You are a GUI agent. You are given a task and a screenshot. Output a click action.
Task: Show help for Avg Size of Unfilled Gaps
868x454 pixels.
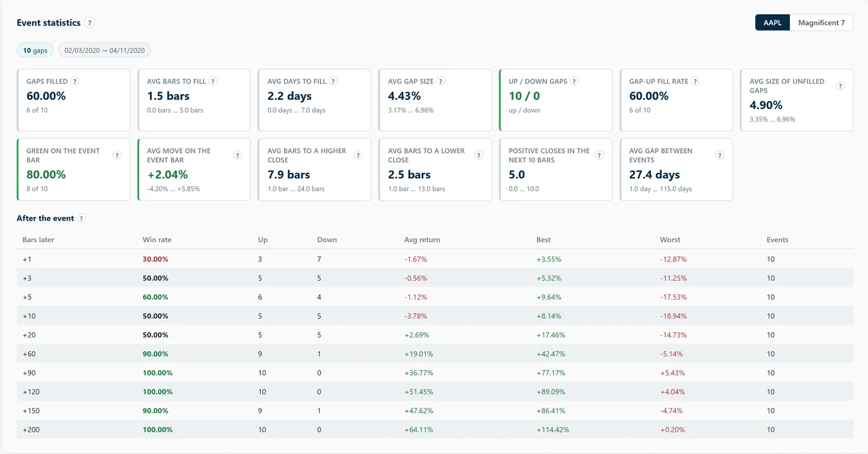pos(840,85)
